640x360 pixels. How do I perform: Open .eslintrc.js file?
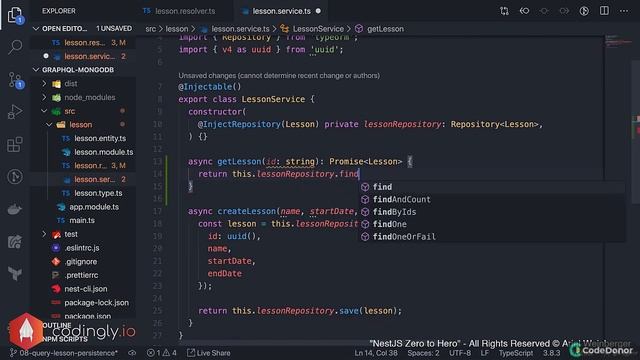coord(82,248)
